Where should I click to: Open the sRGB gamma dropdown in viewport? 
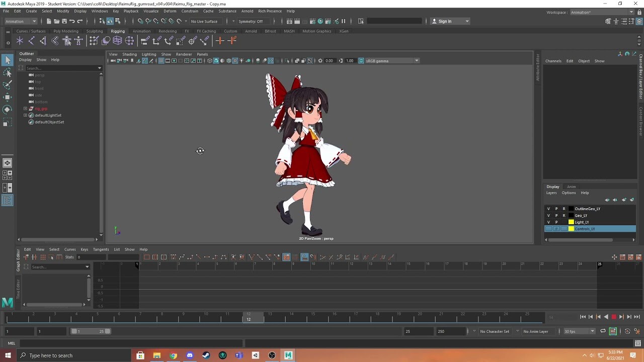(x=416, y=60)
